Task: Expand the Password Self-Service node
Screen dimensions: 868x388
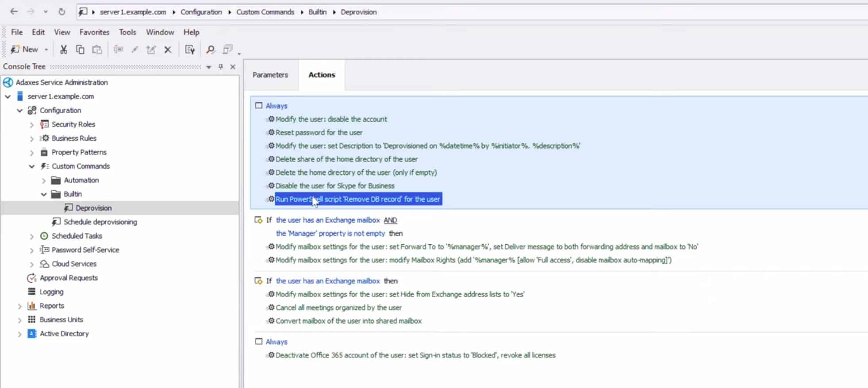Action: [x=32, y=250]
